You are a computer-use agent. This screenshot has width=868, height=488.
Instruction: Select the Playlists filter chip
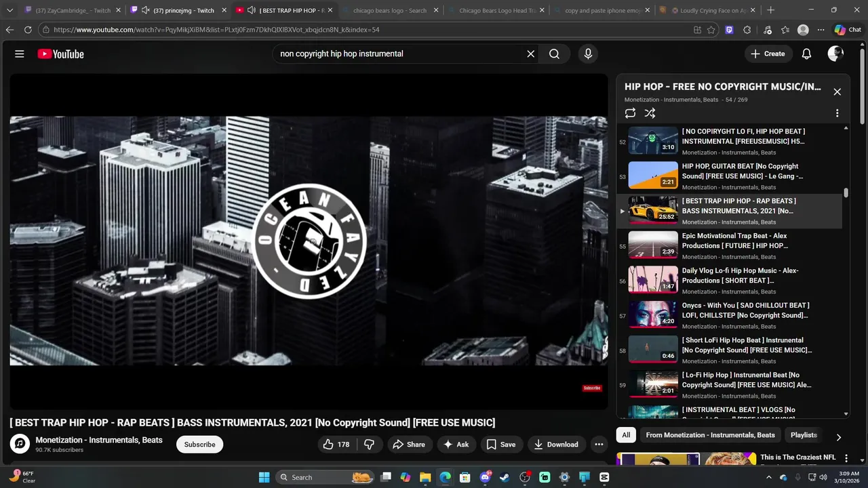click(x=804, y=435)
